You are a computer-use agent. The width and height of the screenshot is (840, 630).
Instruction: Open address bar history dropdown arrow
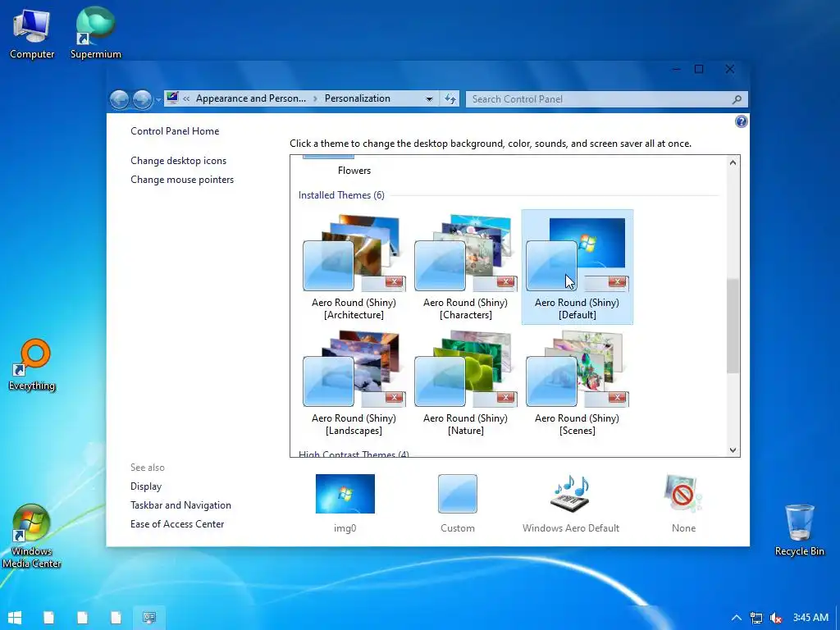click(429, 99)
